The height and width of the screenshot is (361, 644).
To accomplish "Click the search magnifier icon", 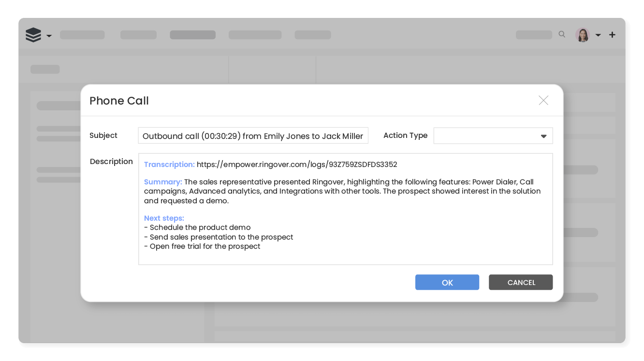I will coord(562,34).
